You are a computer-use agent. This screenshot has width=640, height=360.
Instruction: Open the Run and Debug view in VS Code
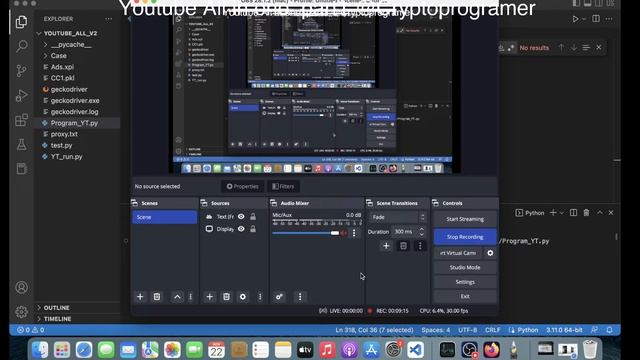point(21,95)
